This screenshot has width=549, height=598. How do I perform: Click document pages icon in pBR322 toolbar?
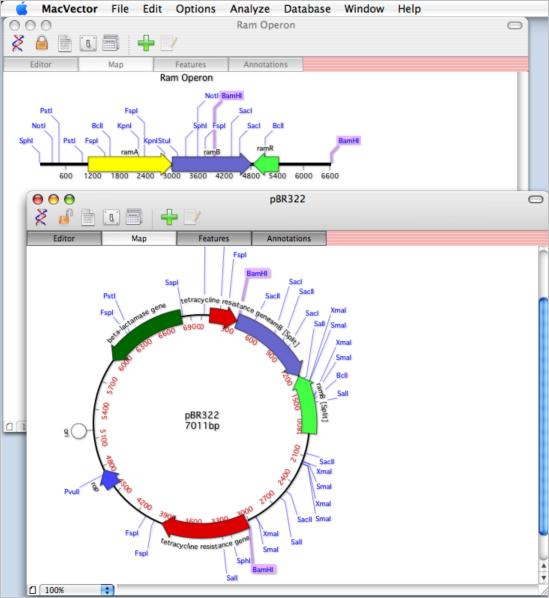88,217
